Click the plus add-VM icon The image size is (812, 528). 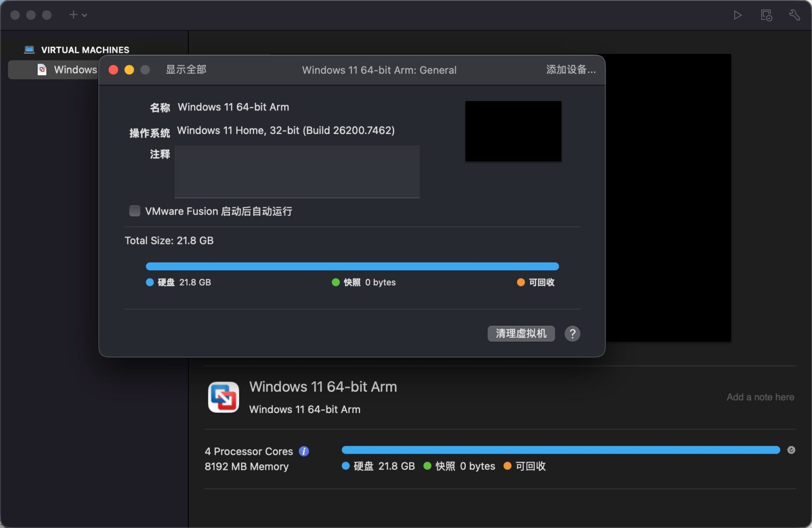[x=73, y=15]
